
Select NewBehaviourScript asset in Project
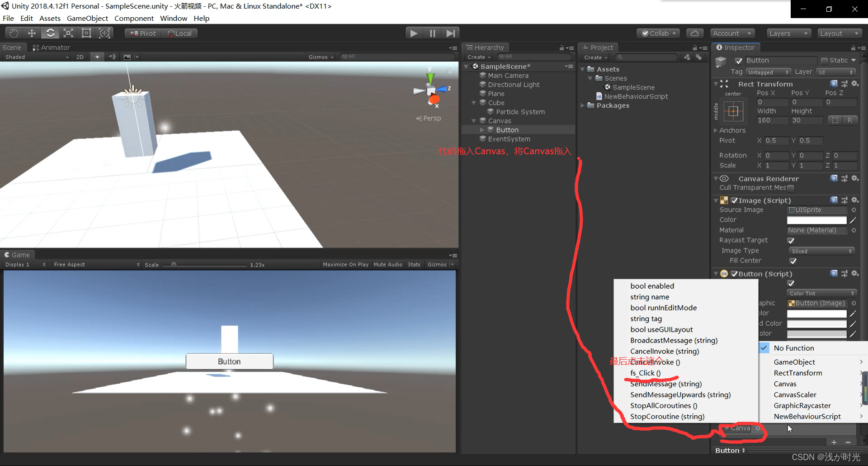[636, 96]
